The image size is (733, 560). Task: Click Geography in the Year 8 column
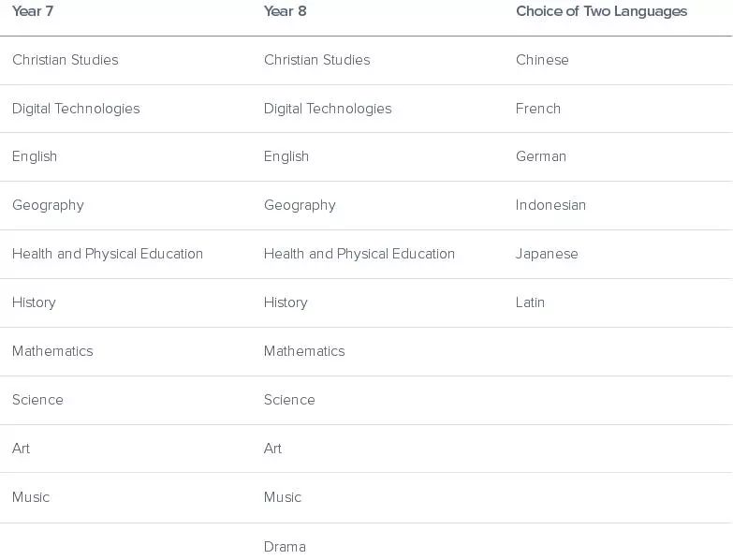(x=300, y=205)
